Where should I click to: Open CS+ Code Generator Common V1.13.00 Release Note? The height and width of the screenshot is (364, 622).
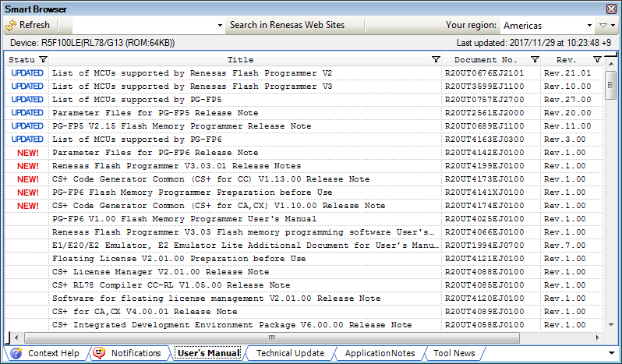tap(210, 179)
